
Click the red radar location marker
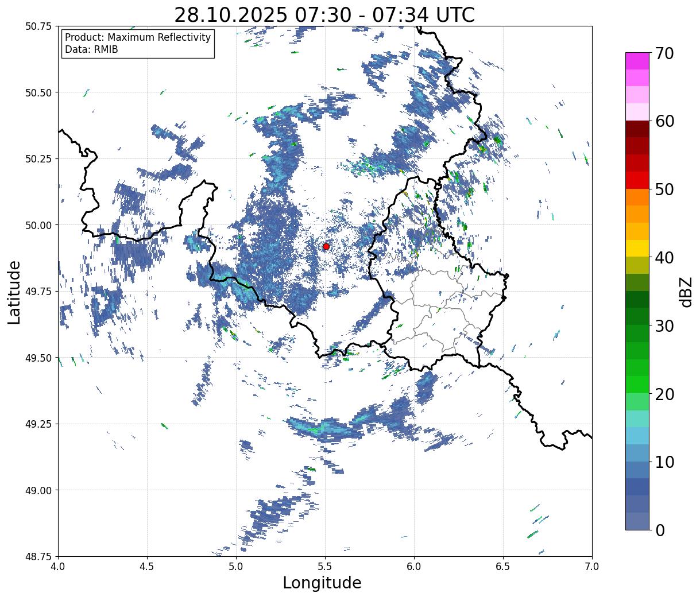click(x=326, y=246)
